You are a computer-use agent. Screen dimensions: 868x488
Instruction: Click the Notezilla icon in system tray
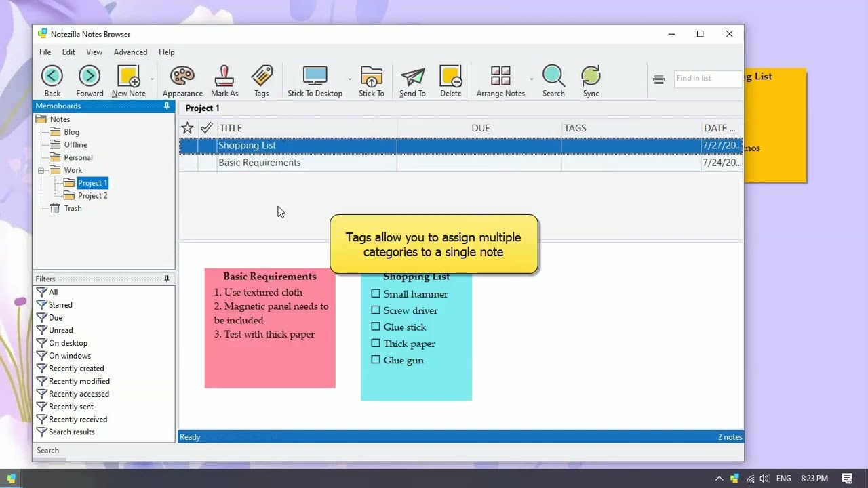734,479
